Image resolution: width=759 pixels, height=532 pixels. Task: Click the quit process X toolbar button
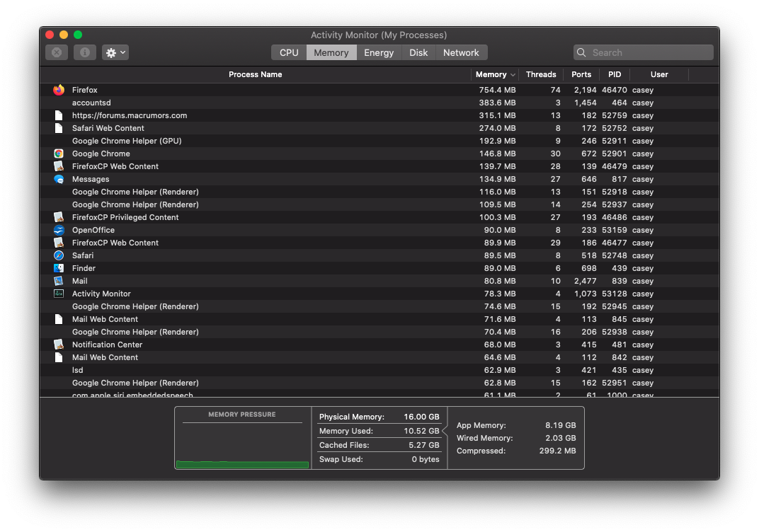pyautogui.click(x=57, y=52)
